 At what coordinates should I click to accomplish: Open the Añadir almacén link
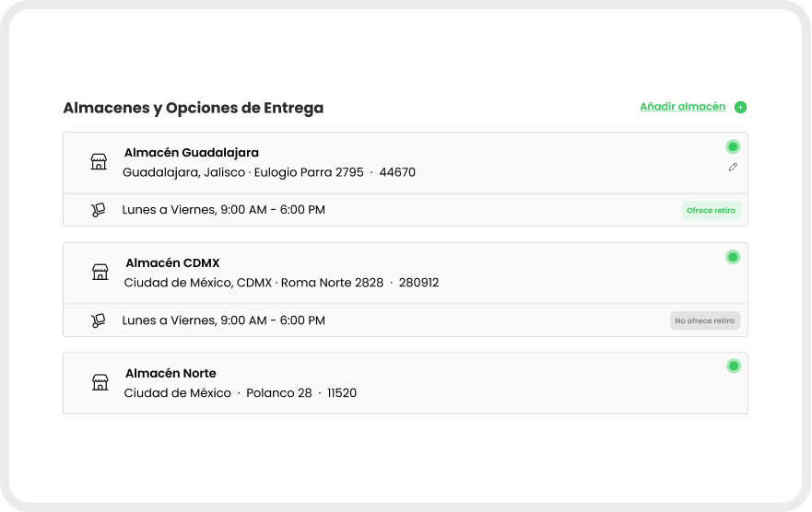[x=682, y=107]
